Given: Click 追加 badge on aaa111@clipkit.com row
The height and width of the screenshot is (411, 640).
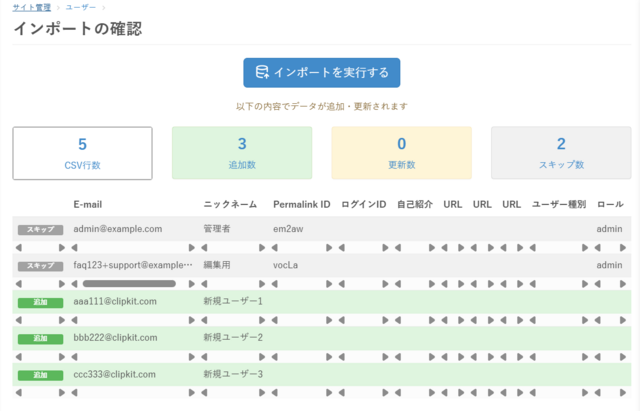Looking at the screenshot, I should (40, 302).
